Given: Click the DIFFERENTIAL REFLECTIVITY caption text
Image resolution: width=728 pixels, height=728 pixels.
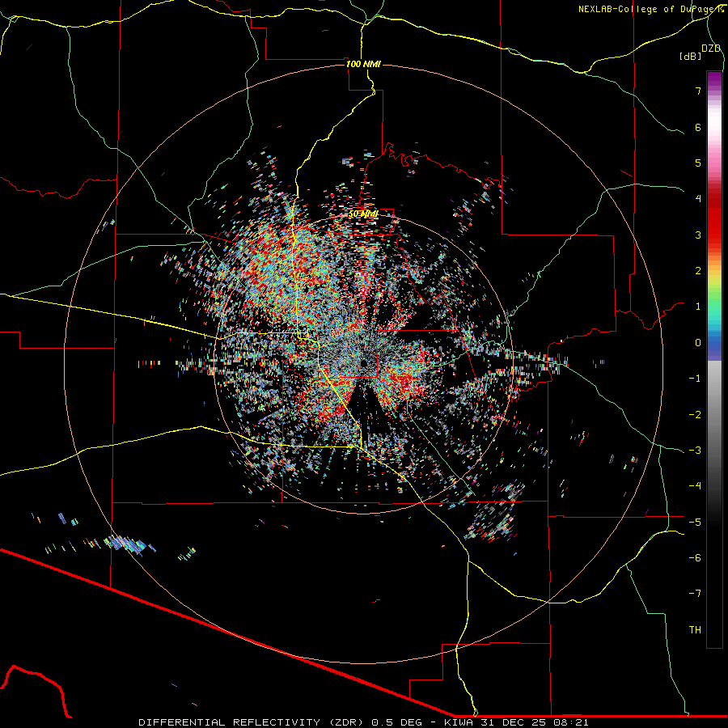Looking at the screenshot, I should (228, 722).
